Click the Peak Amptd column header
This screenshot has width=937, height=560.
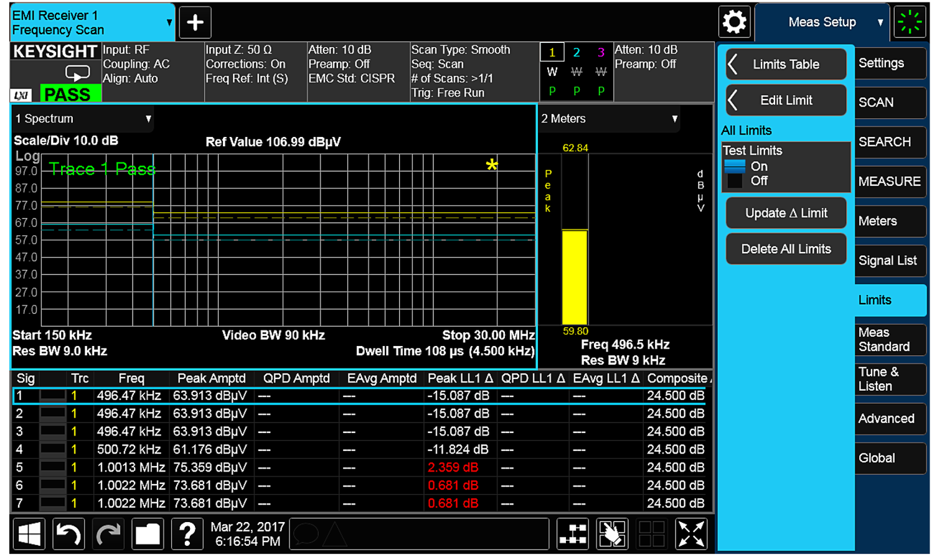[212, 378]
